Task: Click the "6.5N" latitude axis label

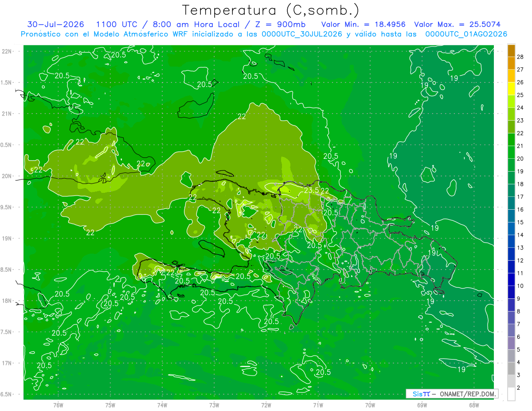Action: 7,394
